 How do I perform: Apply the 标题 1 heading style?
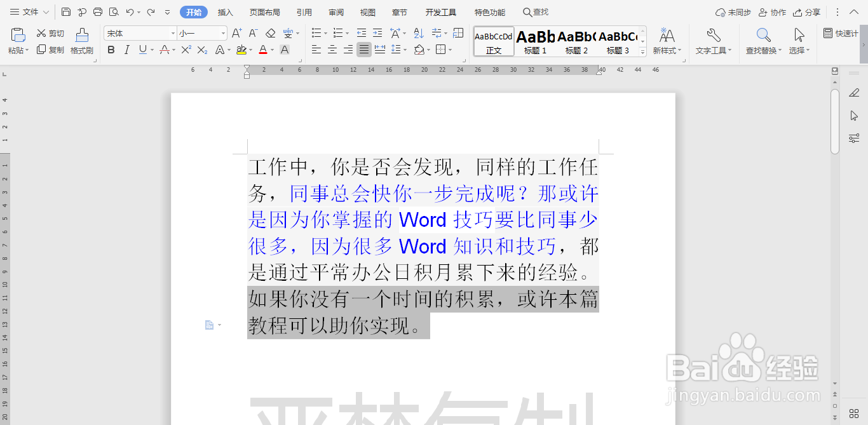tap(535, 41)
